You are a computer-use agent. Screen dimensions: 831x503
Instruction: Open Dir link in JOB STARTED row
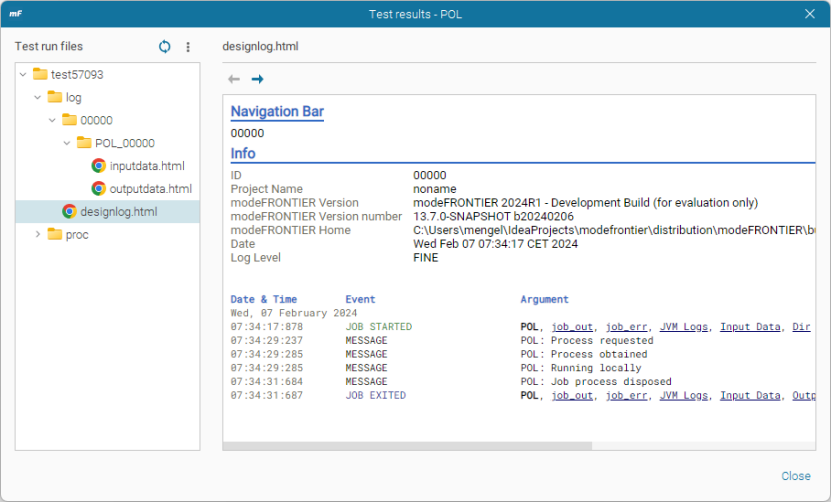(801, 326)
